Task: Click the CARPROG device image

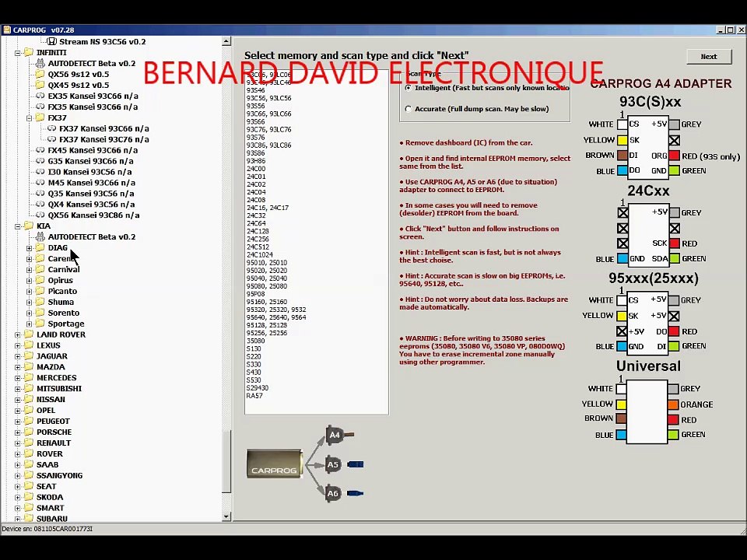Action: point(275,464)
